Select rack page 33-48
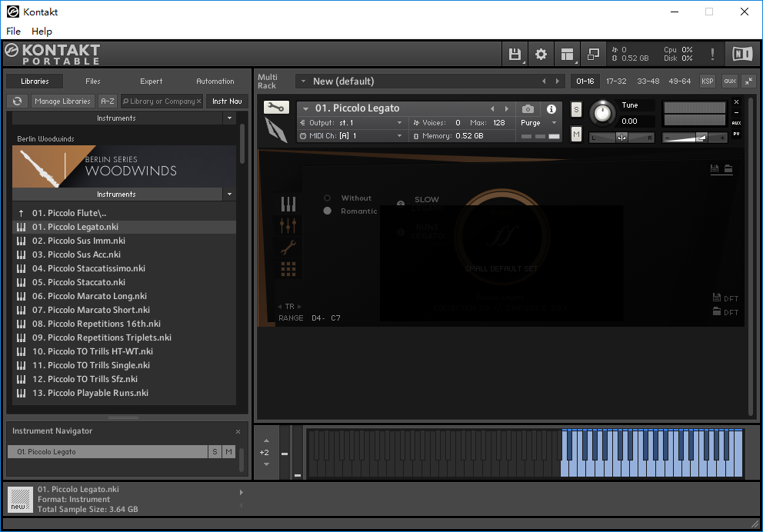Image resolution: width=763 pixels, height=532 pixels. (648, 81)
